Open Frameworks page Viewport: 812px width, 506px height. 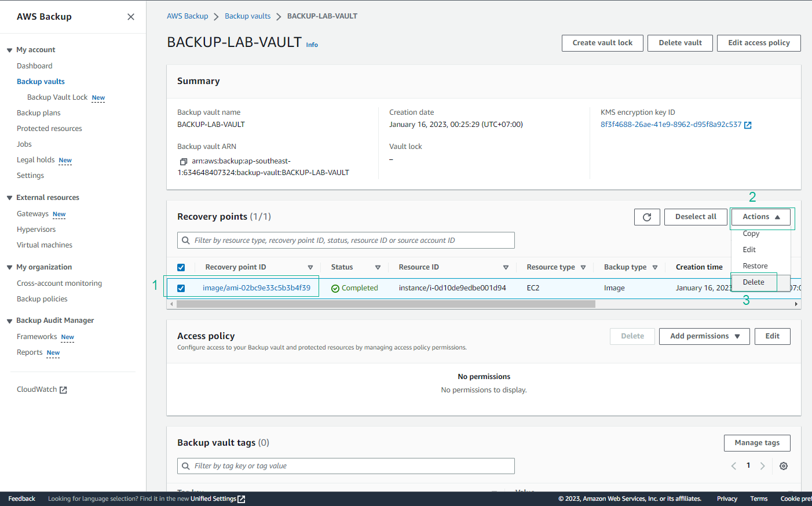pyautogui.click(x=36, y=337)
